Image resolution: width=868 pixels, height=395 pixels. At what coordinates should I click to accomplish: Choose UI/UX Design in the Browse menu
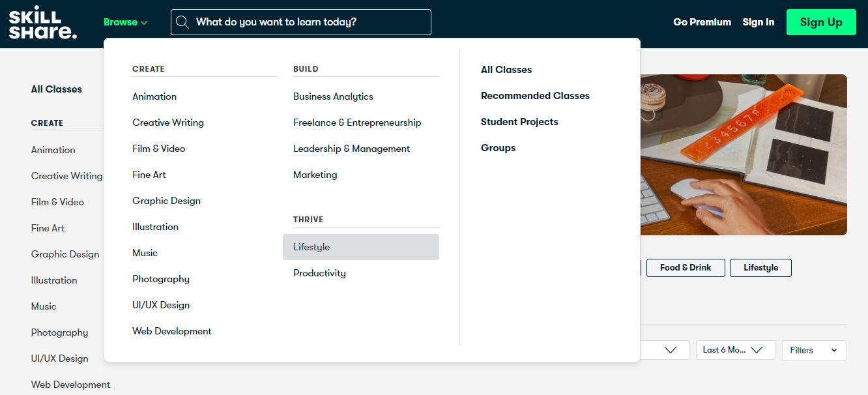(161, 305)
